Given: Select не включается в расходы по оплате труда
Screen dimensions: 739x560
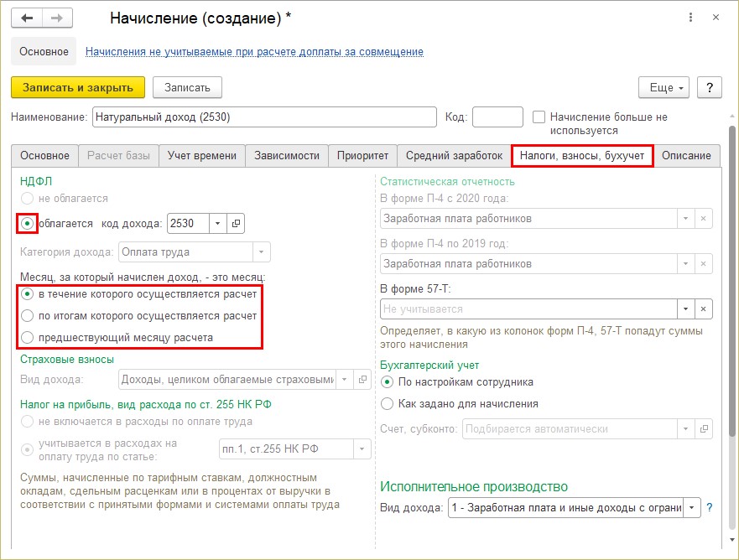Looking at the screenshot, I should point(28,422).
